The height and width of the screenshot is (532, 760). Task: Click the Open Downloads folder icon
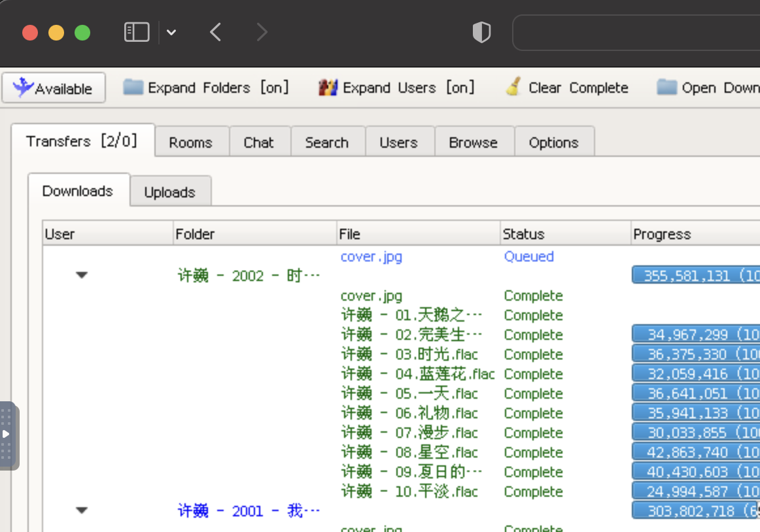(667, 86)
